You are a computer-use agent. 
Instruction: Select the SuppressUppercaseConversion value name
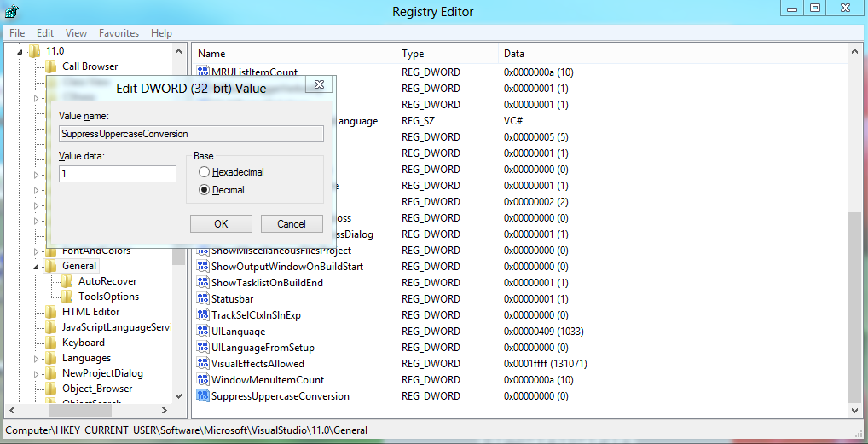(281, 396)
